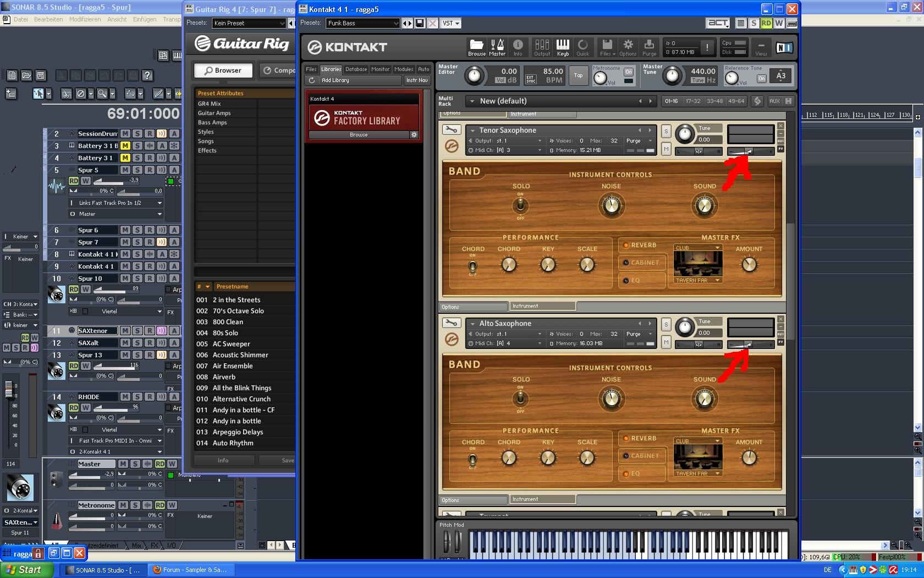924x578 pixels.
Task: Click save preset disk icon in Kontakt window
Action: click(420, 23)
